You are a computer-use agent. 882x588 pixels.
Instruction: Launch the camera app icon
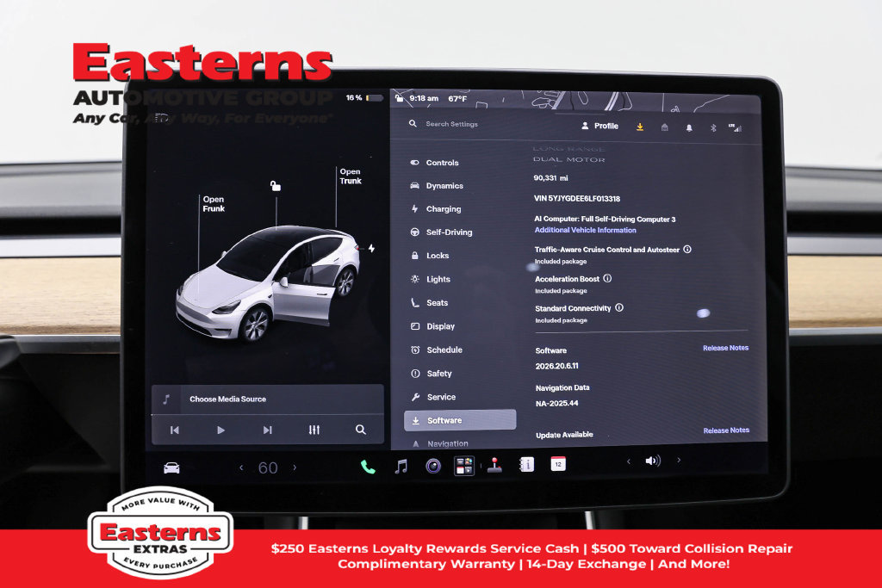point(433,466)
